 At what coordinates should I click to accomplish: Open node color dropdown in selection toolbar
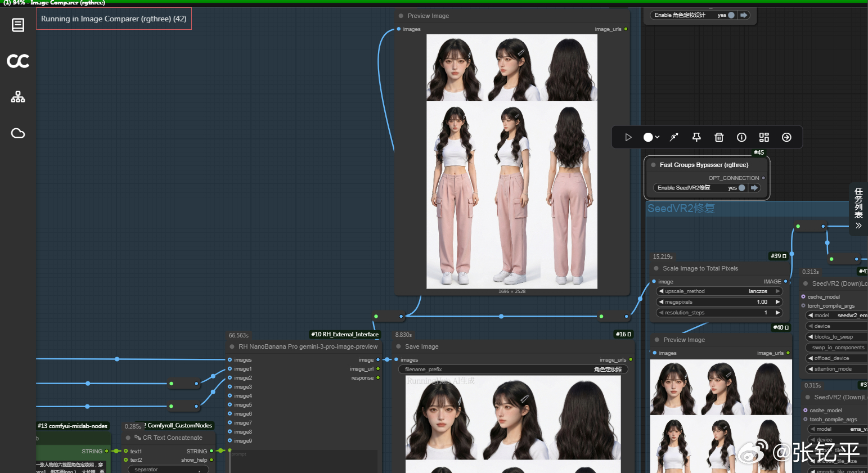[651, 137]
